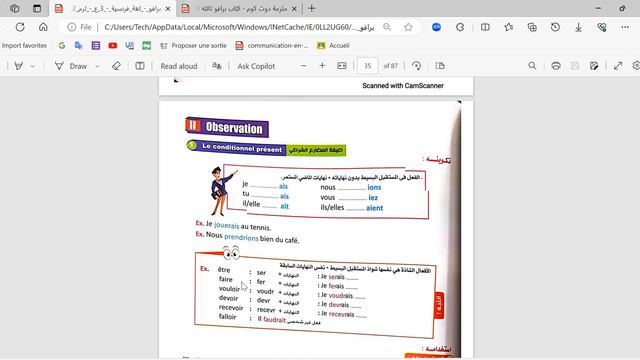Open the Edge workspaces icon

coord(14,8)
